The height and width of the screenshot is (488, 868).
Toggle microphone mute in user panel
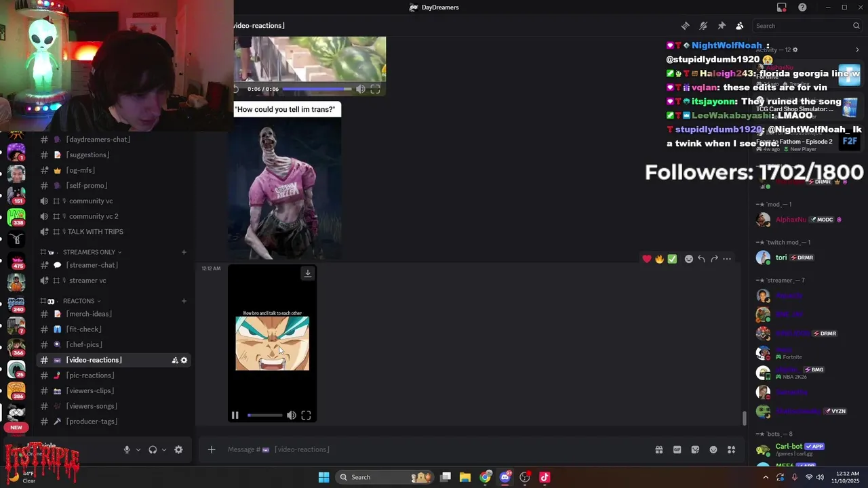127,449
